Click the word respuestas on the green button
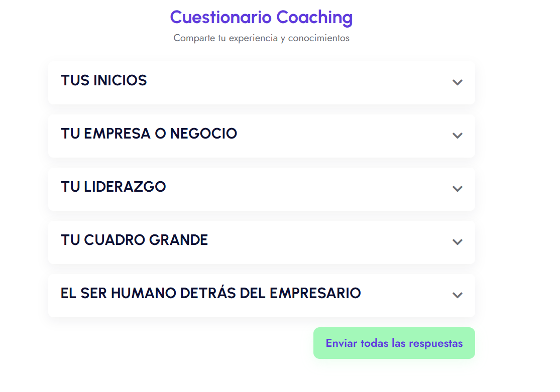 (x=436, y=343)
